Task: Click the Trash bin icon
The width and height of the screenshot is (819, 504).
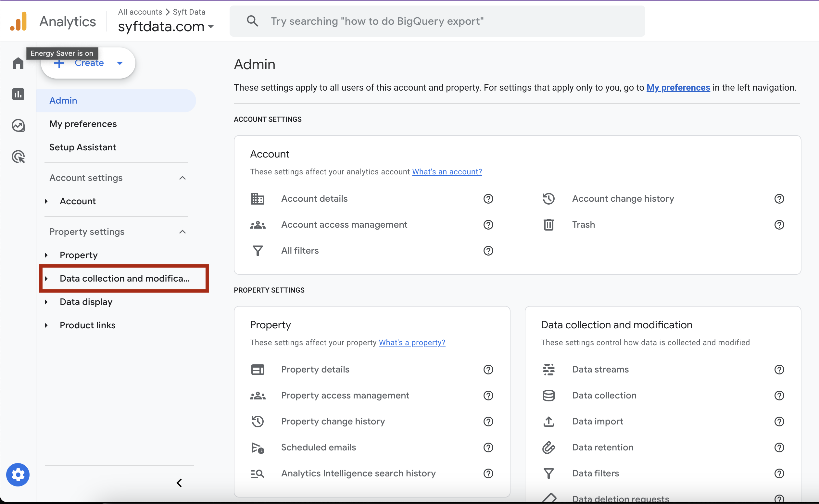Action: [x=548, y=225]
